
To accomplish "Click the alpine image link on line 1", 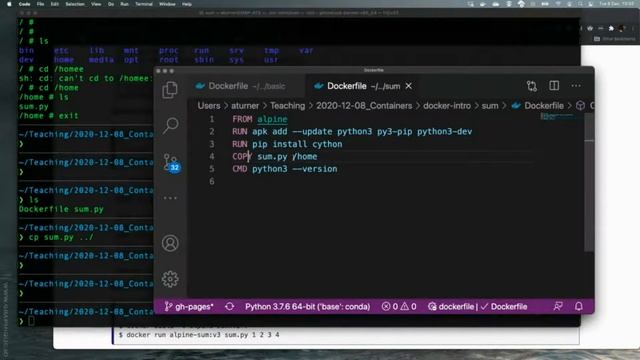I will click(272, 119).
